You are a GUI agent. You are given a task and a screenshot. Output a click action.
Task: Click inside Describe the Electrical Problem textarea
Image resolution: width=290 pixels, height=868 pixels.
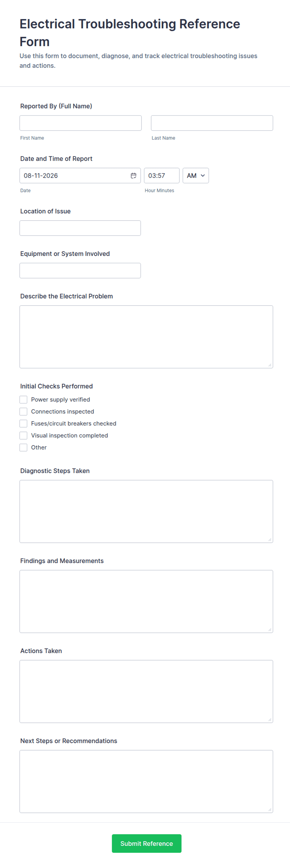pyautogui.click(x=146, y=337)
